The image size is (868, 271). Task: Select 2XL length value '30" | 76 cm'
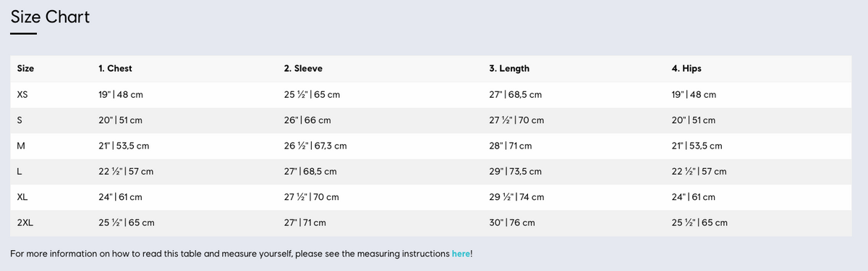512,222
